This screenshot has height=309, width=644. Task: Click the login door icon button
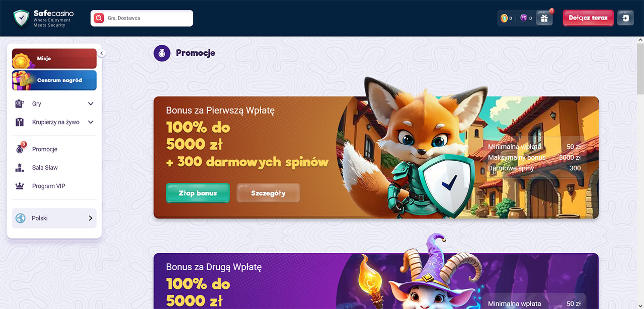[625, 18]
